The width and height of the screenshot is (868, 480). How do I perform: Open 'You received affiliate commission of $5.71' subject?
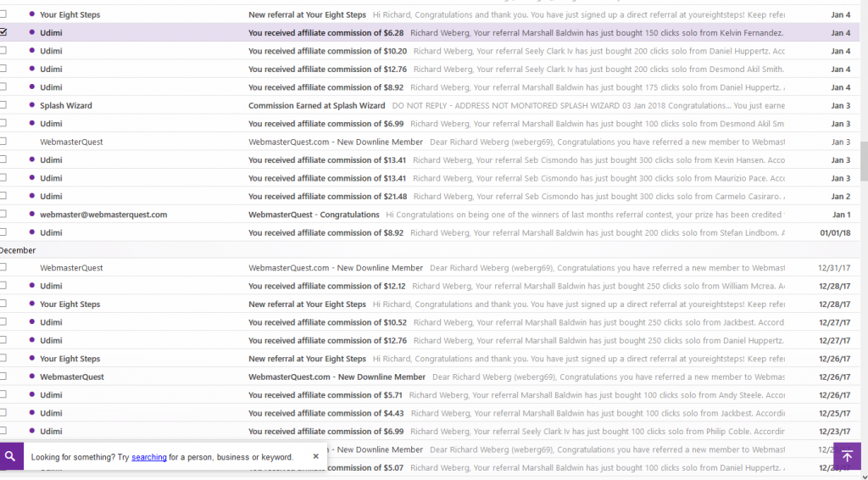click(325, 394)
